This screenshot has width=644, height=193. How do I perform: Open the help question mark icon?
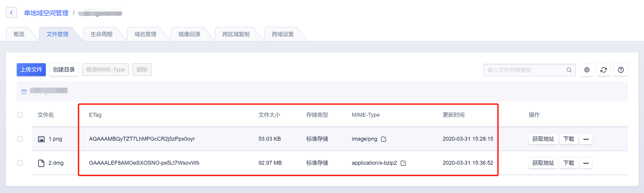621,70
